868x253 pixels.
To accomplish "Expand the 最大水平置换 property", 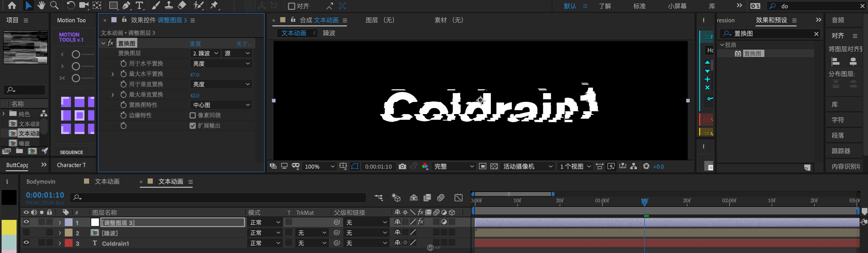I will [x=113, y=74].
